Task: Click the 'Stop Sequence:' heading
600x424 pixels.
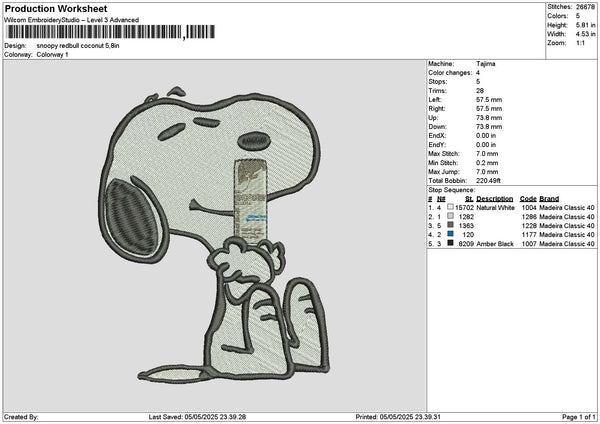Action: (x=452, y=190)
